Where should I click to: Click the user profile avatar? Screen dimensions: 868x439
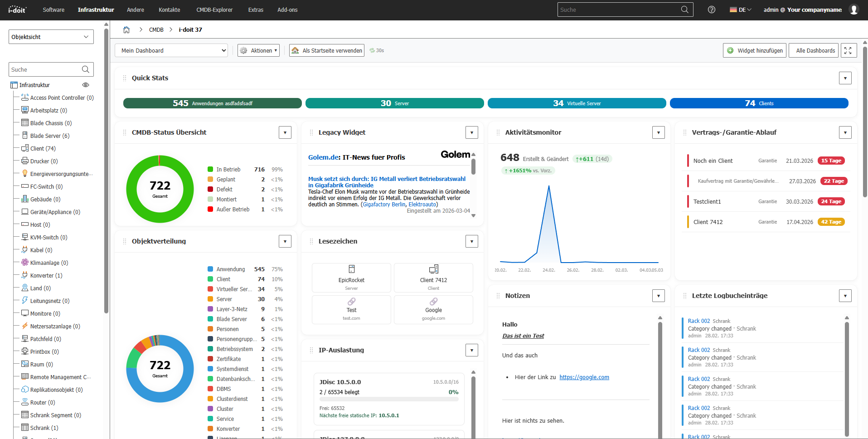(854, 10)
